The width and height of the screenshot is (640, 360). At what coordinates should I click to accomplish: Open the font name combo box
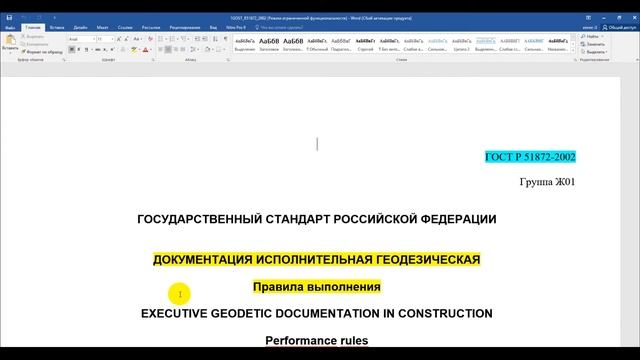click(x=82, y=39)
